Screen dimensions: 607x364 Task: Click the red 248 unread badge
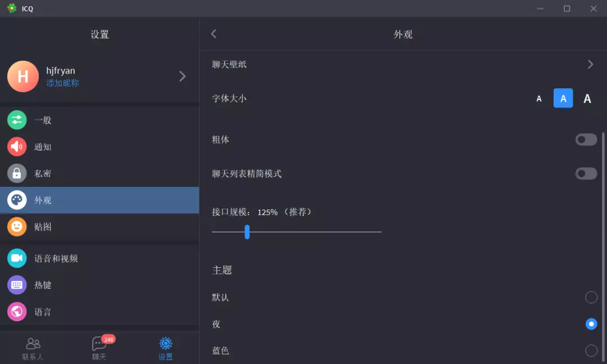coord(109,339)
